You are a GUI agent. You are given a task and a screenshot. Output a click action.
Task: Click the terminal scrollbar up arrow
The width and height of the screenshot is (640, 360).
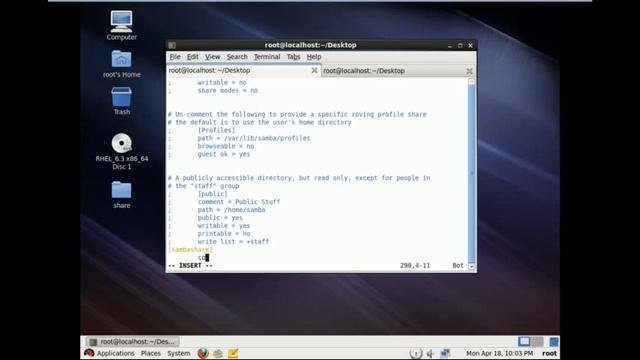(x=471, y=82)
